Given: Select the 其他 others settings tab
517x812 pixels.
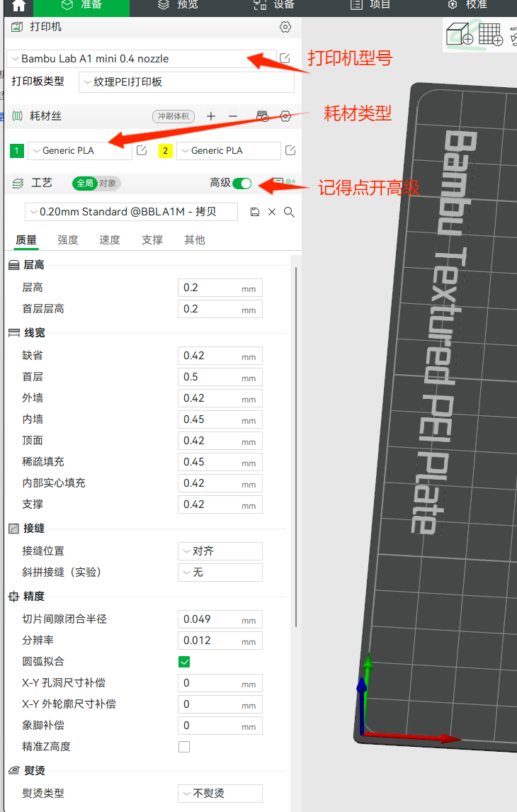Looking at the screenshot, I should (x=195, y=239).
